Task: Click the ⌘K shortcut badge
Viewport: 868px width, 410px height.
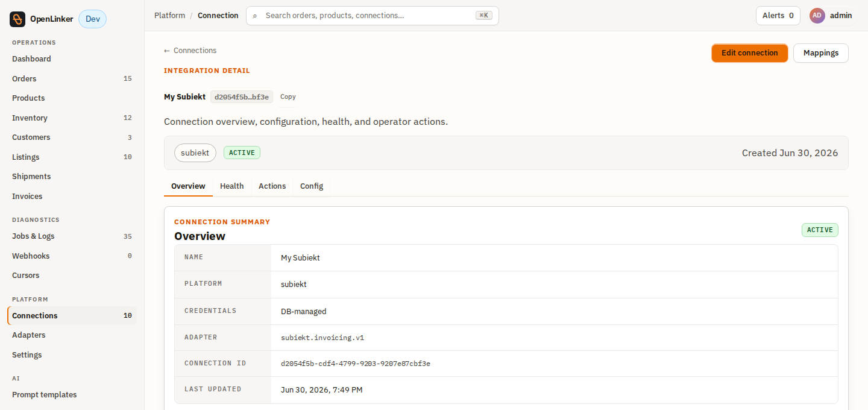Action: [x=483, y=16]
